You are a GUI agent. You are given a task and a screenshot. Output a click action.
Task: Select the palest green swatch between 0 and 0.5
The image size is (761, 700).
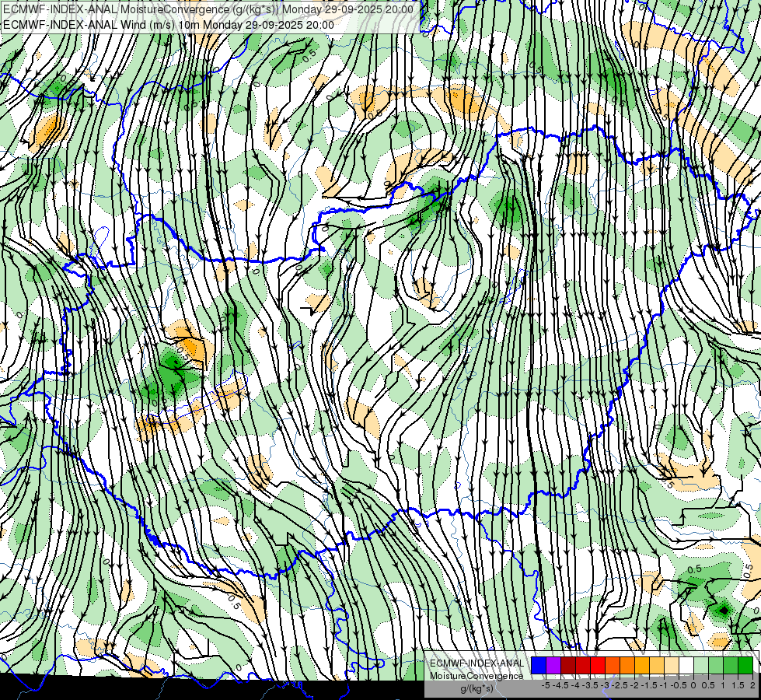pos(701,665)
